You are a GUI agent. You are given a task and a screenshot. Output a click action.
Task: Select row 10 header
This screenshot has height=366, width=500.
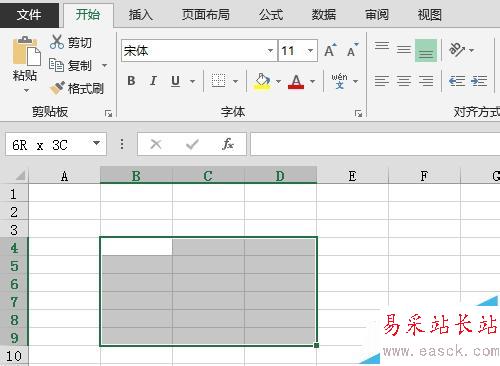point(14,356)
